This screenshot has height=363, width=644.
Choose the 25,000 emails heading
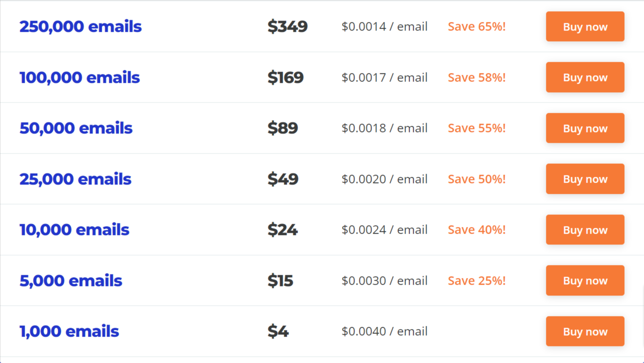pyautogui.click(x=75, y=179)
